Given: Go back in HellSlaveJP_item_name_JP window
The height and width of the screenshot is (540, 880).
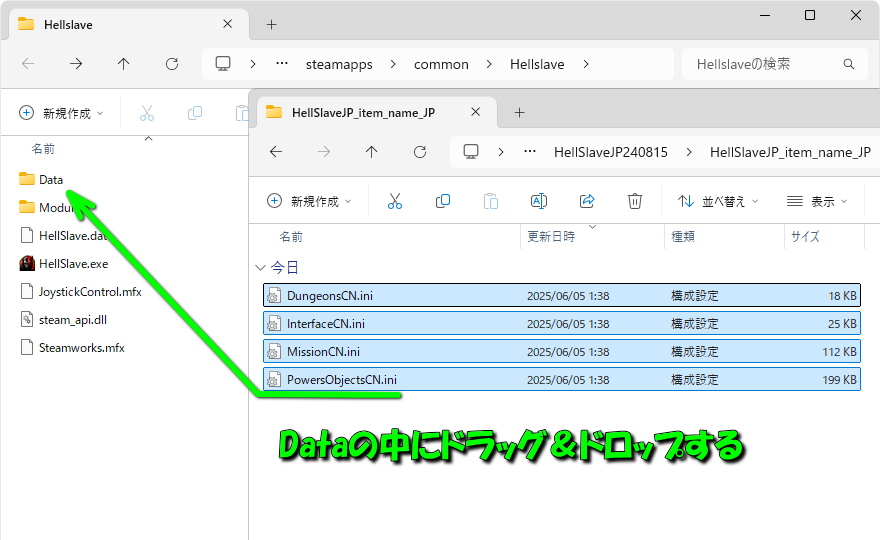Looking at the screenshot, I should (x=276, y=152).
